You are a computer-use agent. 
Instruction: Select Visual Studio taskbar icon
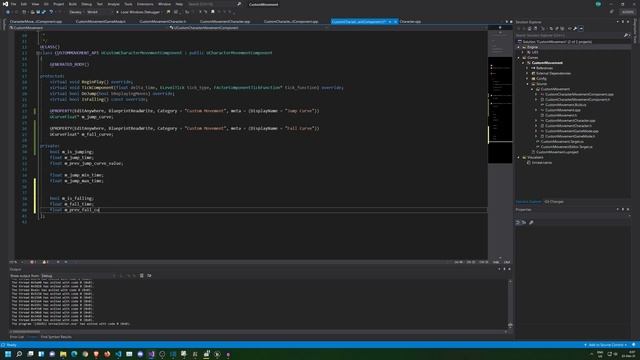[x=151, y=354]
